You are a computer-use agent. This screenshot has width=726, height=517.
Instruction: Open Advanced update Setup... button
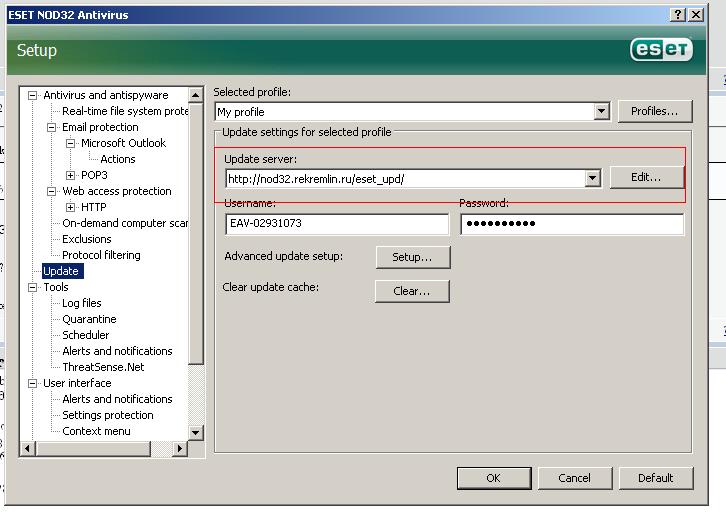click(x=413, y=257)
